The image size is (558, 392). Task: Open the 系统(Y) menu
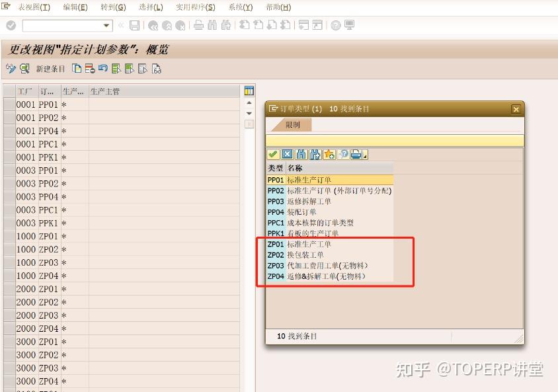pos(239,7)
